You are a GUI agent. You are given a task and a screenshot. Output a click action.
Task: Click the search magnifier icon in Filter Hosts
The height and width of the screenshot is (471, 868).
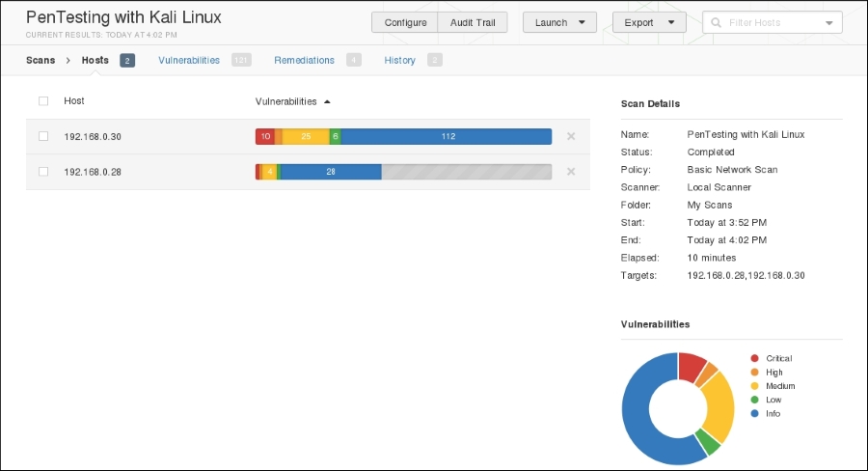(717, 22)
